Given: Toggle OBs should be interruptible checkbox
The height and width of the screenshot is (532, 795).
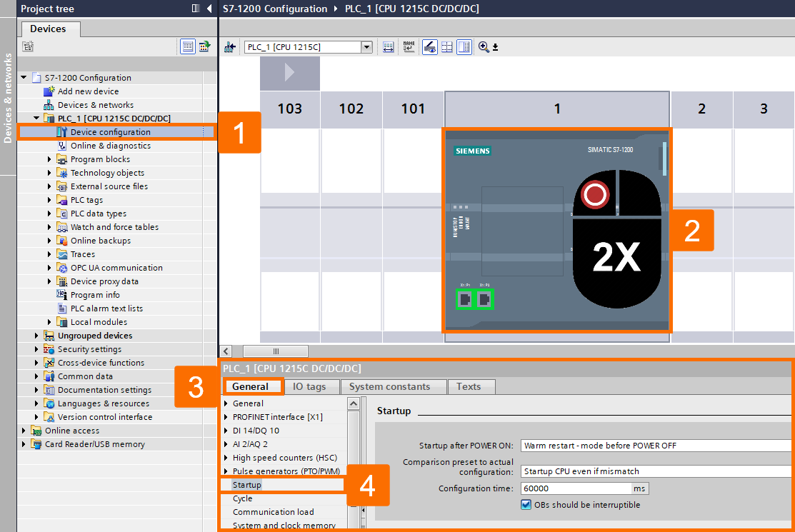Looking at the screenshot, I should 526,505.
